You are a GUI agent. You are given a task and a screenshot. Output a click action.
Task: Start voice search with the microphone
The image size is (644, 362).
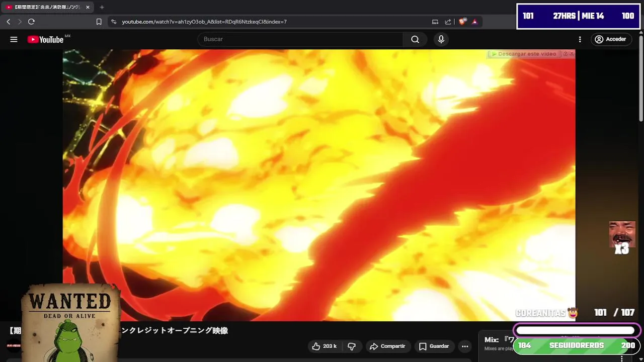point(441,39)
